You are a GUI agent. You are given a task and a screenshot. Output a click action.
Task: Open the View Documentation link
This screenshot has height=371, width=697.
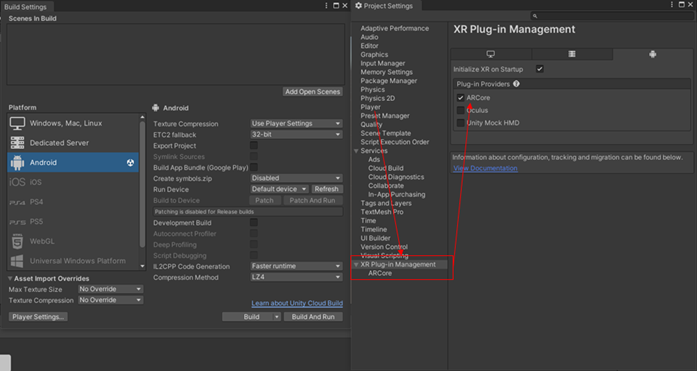point(485,168)
